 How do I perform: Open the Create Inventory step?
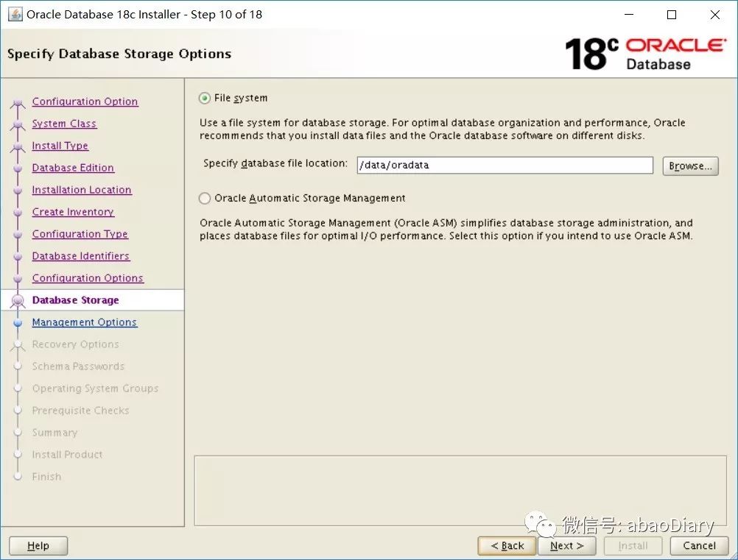tap(73, 212)
